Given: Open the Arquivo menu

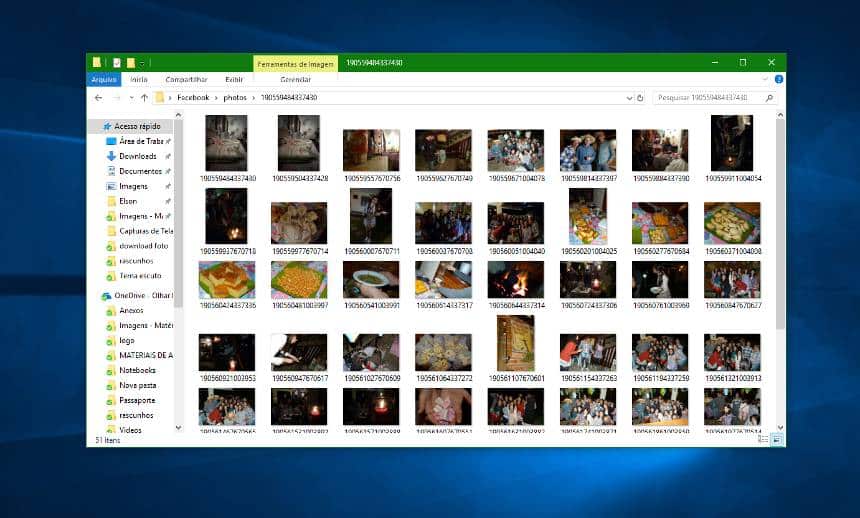Looking at the screenshot, I should 103,79.
